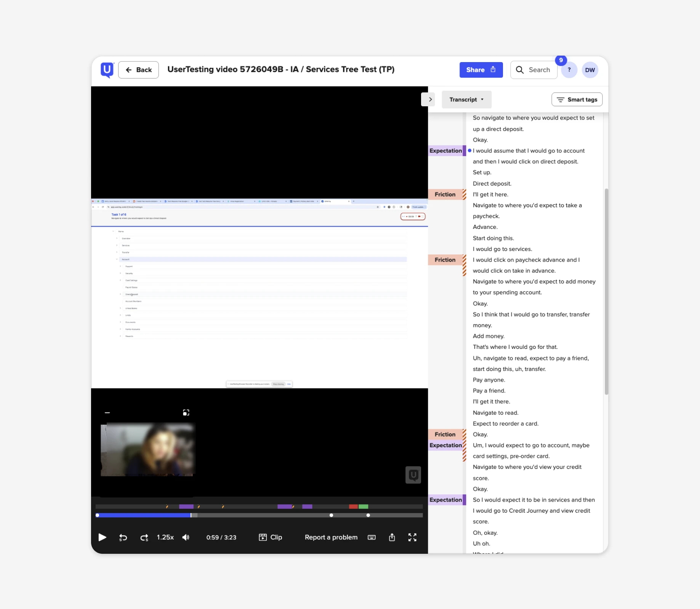Change the 1.25x playback speed

pos(165,537)
